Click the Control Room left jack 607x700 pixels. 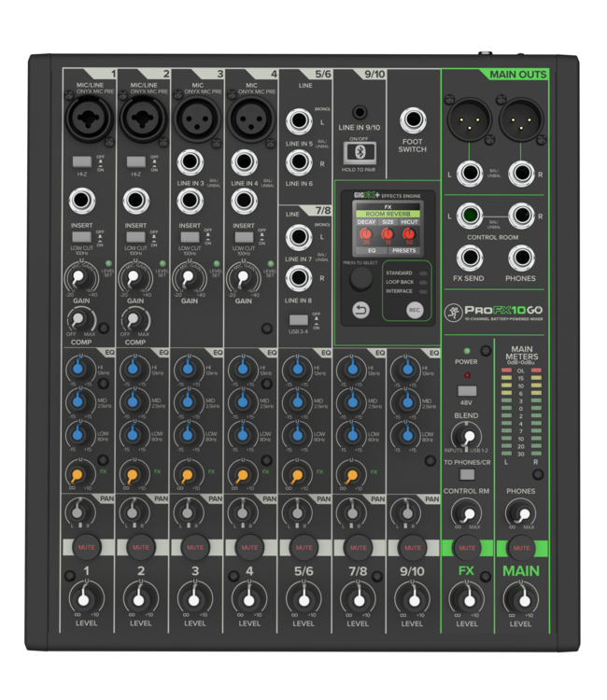(470, 216)
